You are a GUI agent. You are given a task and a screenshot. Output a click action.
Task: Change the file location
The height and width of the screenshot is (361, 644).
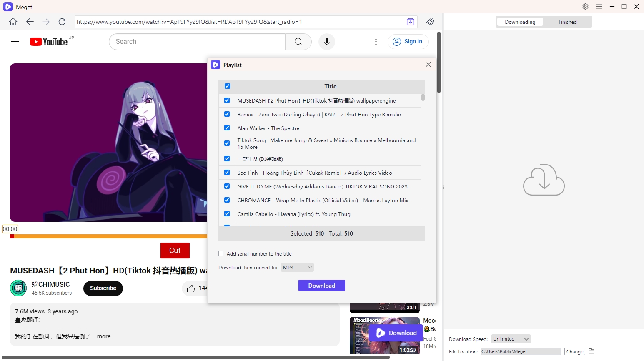(x=575, y=352)
